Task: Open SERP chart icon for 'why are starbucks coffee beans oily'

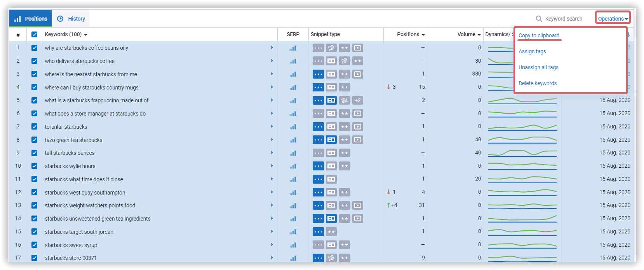Action: coord(293,48)
